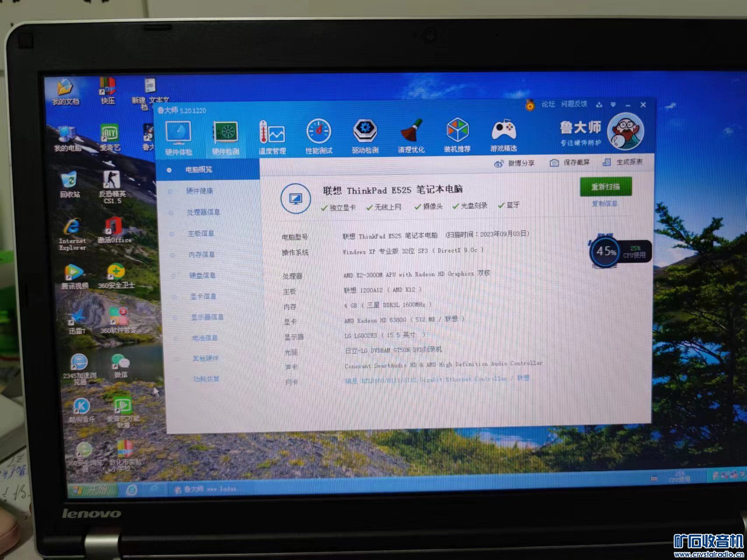Click the download-tray icon in title bar

pos(599,105)
